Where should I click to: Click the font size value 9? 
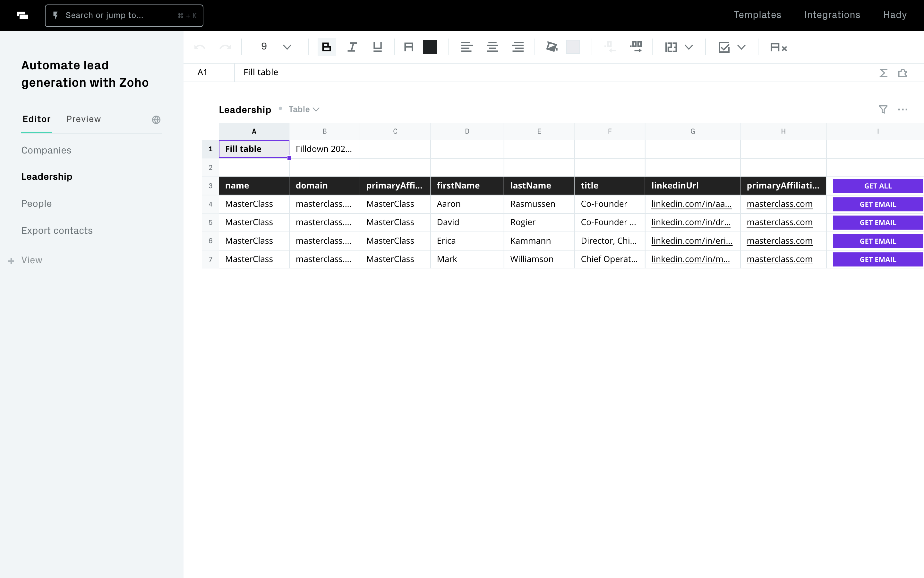point(264,47)
